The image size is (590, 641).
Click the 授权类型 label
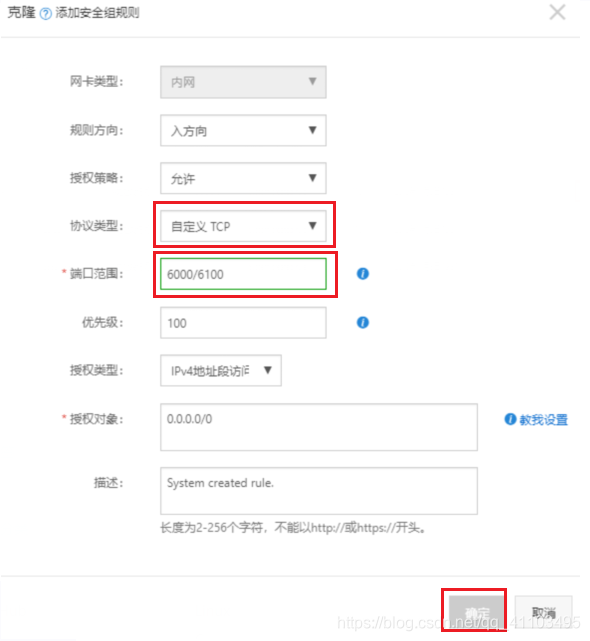click(96, 370)
